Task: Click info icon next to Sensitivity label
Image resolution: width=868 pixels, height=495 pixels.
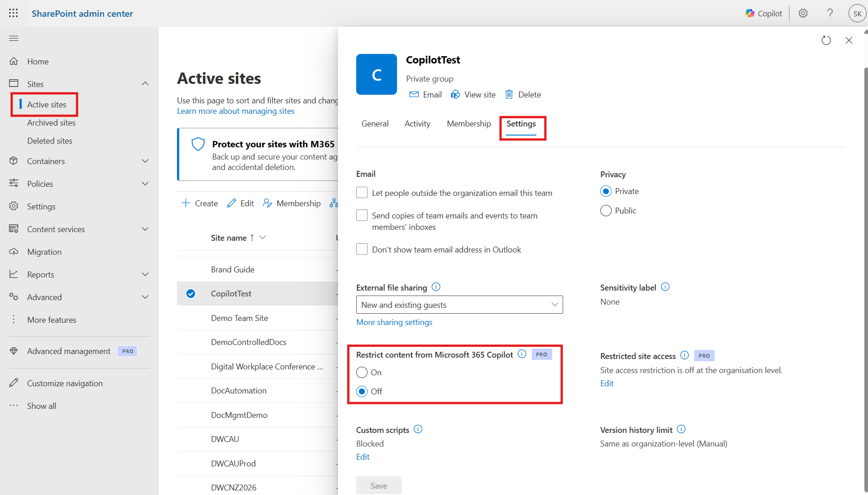Action: pos(665,287)
